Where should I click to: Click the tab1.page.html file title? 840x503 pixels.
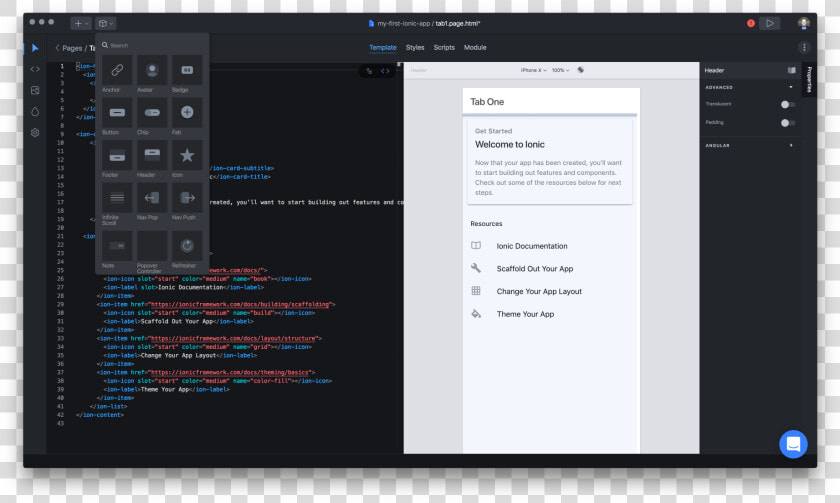pos(458,24)
